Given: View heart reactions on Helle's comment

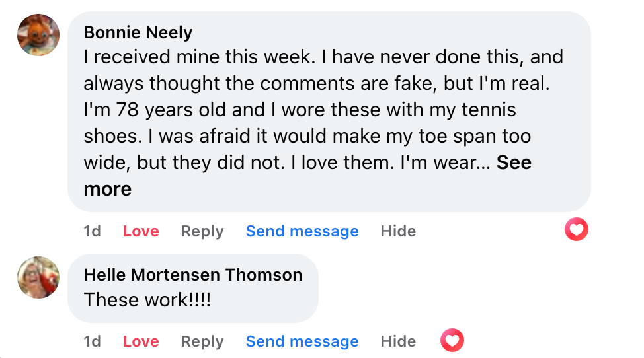Looking at the screenshot, I should coord(452,341).
